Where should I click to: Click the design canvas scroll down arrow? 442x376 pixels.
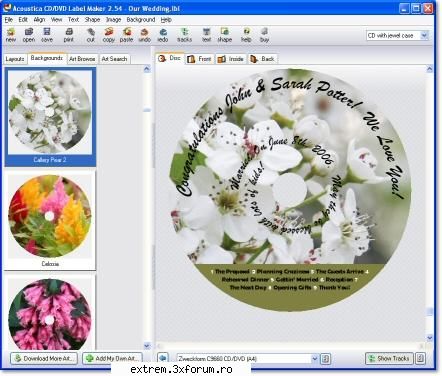pos(429,337)
